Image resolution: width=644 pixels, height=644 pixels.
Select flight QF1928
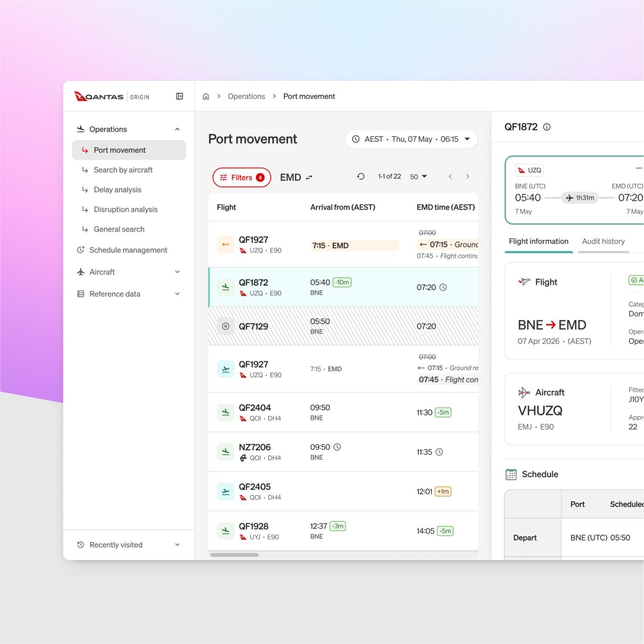[x=343, y=531]
